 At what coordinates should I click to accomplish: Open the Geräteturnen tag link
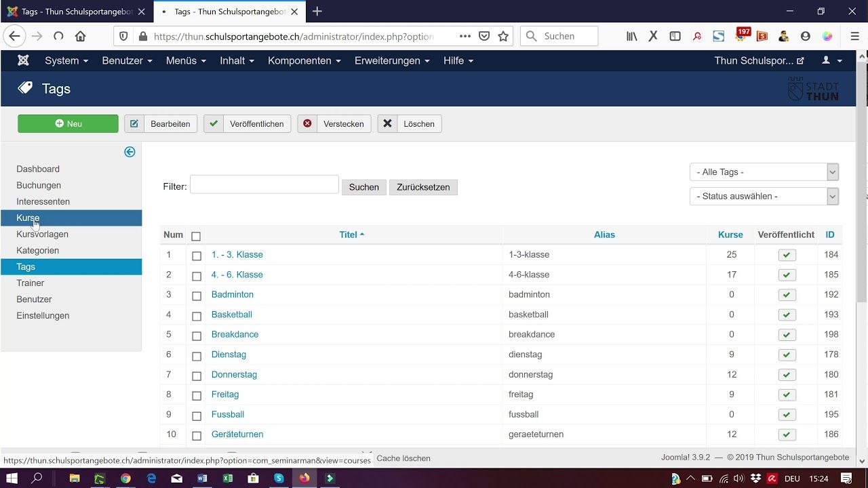pos(237,434)
